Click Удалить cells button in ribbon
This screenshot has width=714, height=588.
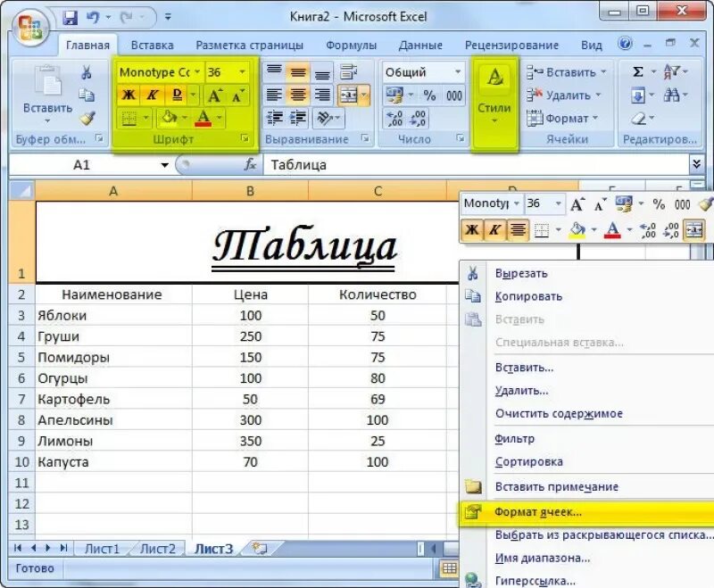pos(564,95)
